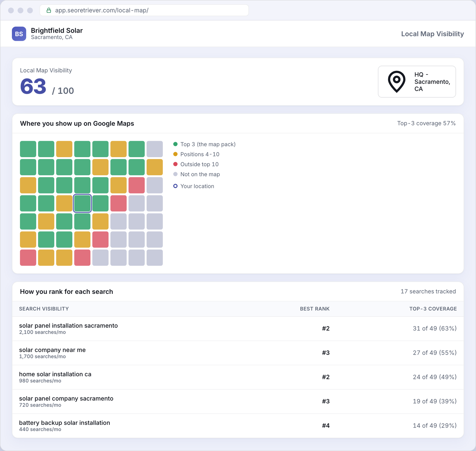Sort by the BEST RANK column header
The image size is (476, 451).
pyautogui.click(x=315, y=309)
